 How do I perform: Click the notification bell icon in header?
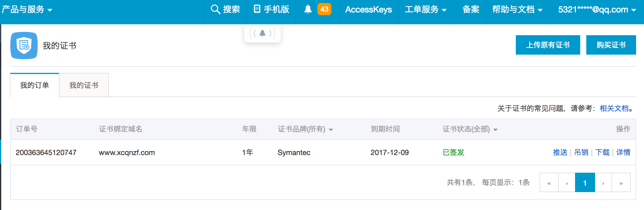click(308, 9)
